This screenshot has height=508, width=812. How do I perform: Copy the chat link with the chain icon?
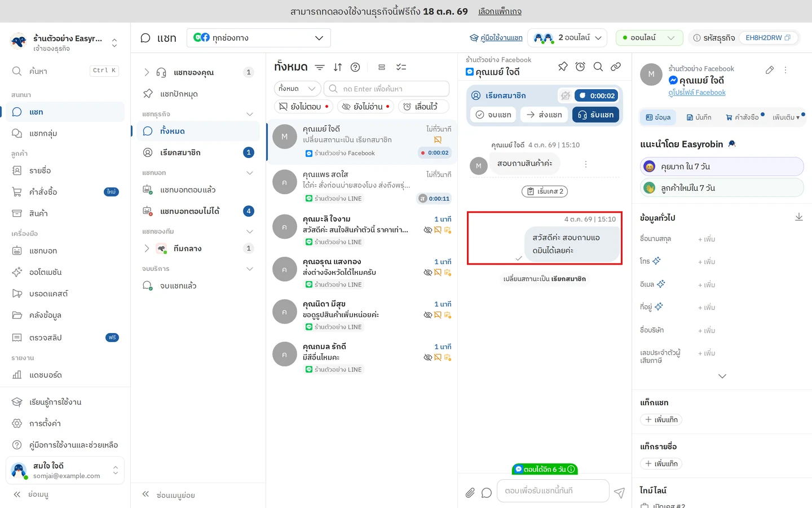(x=616, y=67)
